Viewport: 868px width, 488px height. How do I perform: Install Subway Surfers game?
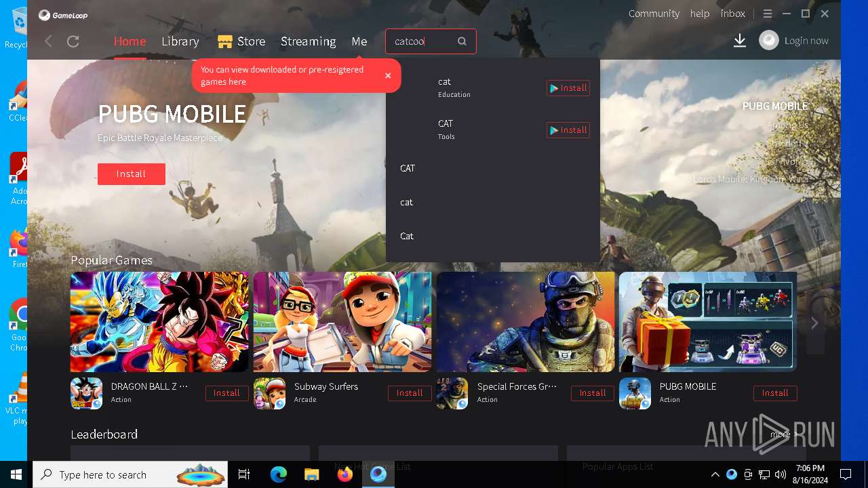tap(410, 393)
